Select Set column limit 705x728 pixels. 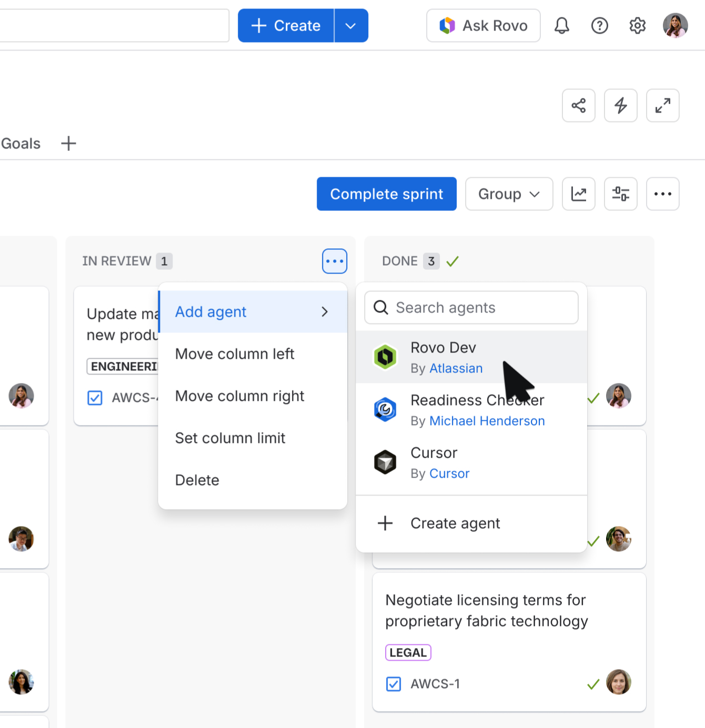coord(253,438)
